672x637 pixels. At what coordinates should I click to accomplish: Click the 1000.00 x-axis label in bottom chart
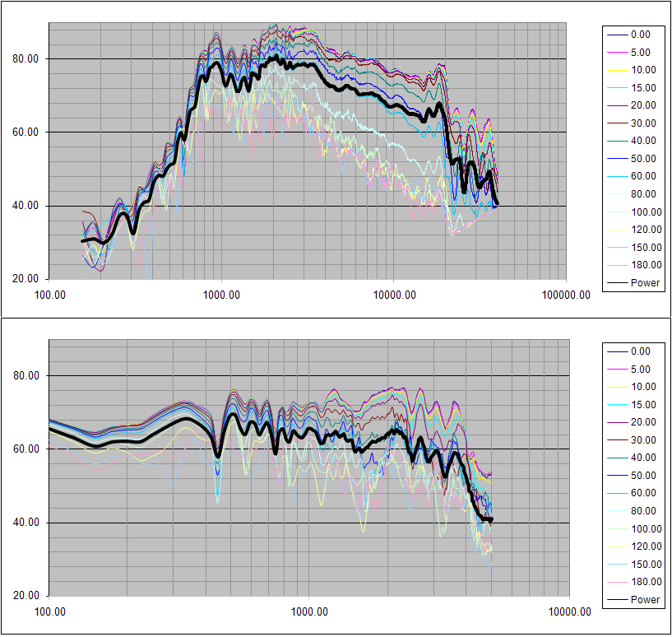tap(309, 612)
